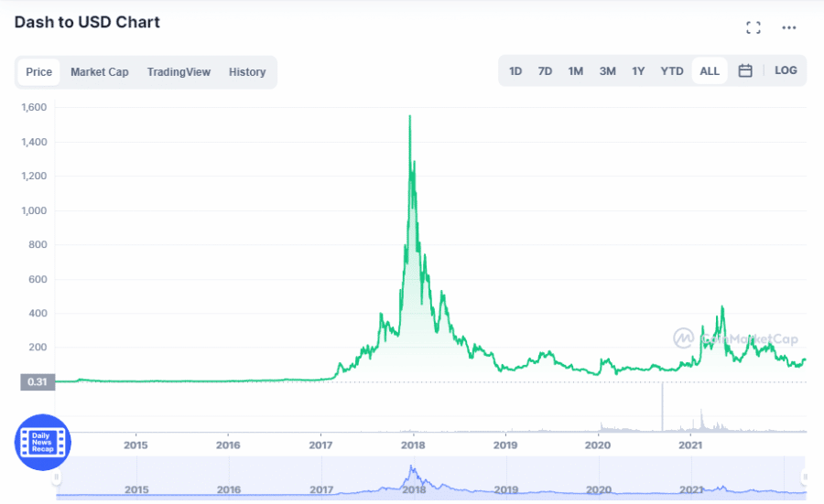This screenshot has width=824, height=504.
Task: Click the right handle of range slider
Action: [x=805, y=477]
